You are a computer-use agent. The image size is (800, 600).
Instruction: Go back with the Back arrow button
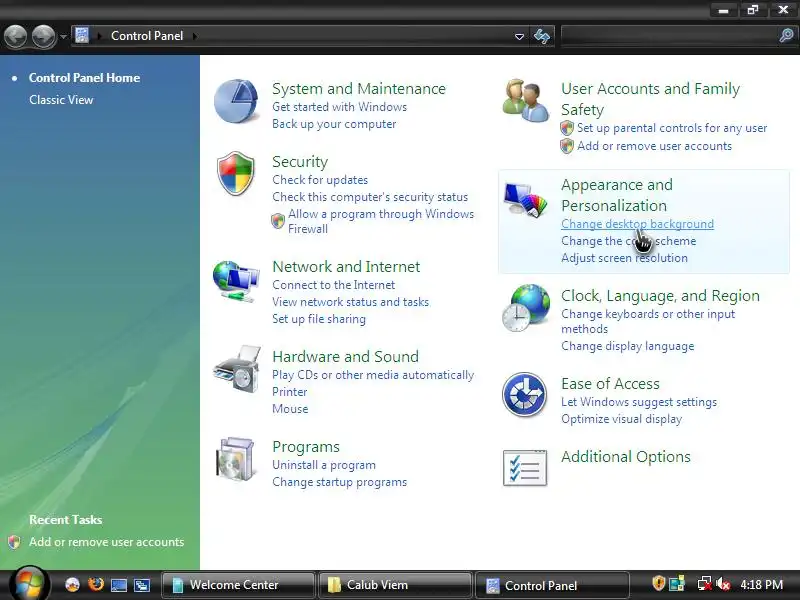(16, 36)
